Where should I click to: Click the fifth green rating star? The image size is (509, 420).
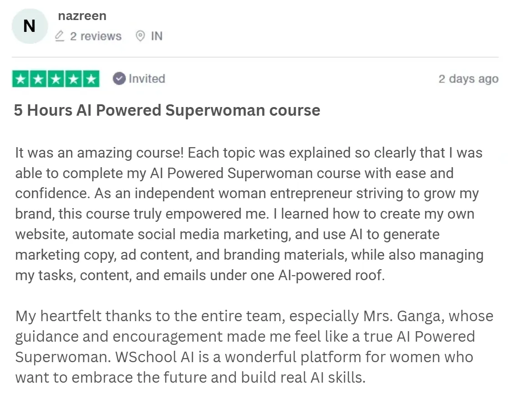point(91,79)
